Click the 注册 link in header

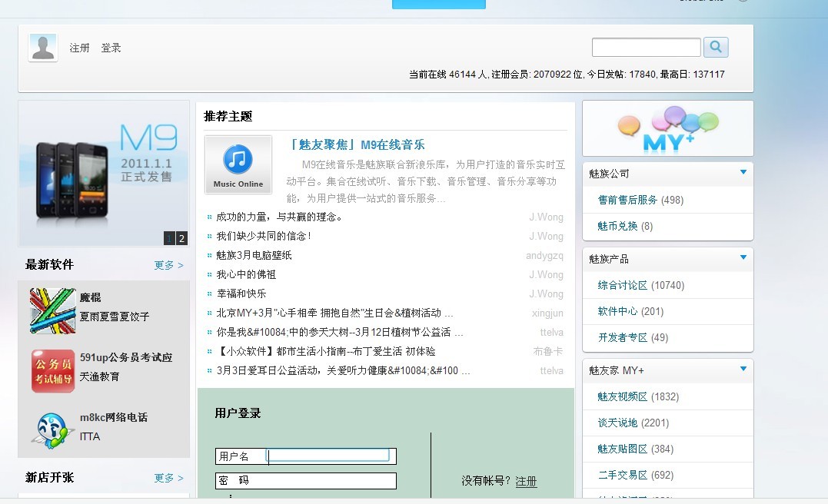(x=80, y=48)
